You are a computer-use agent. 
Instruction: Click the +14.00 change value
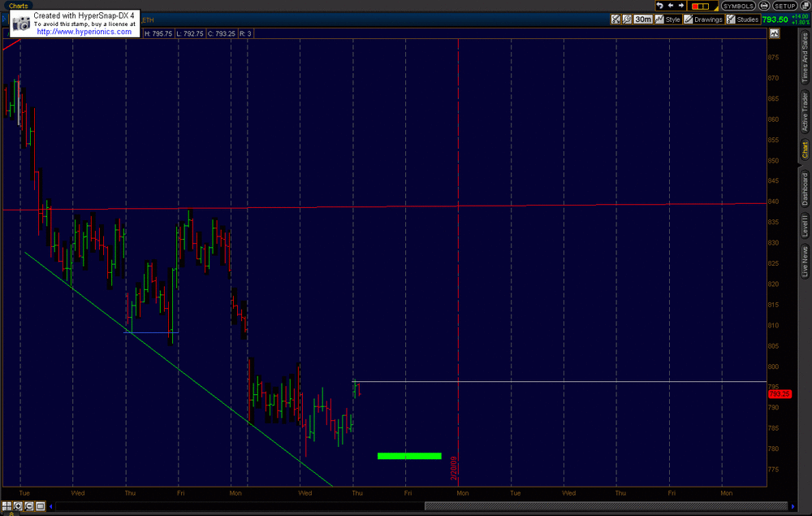(800, 16)
